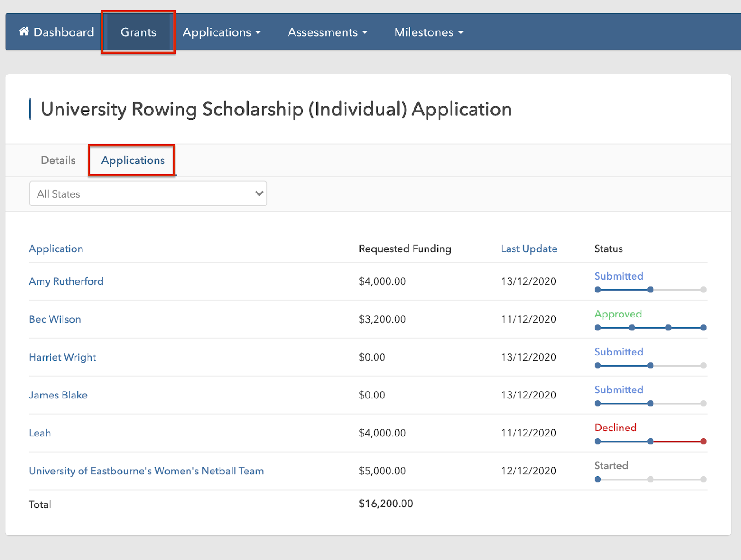The width and height of the screenshot is (741, 560).
Task: Open Leah's application
Action: 40,433
